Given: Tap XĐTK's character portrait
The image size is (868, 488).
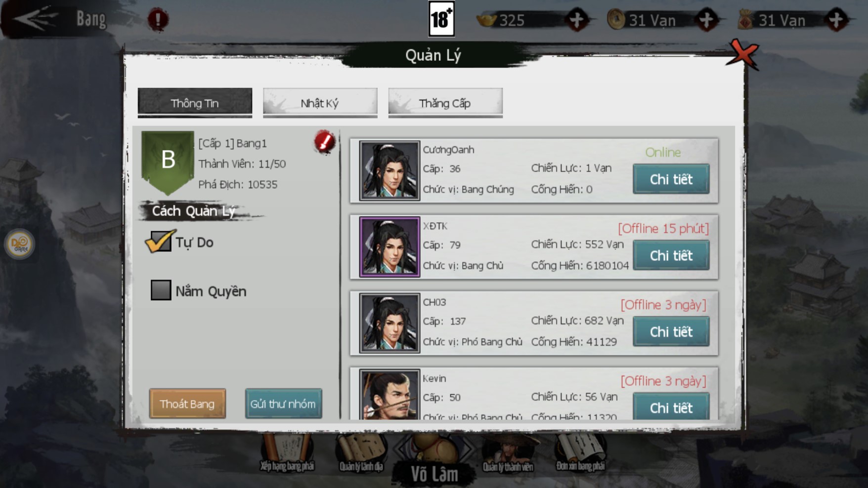Looking at the screenshot, I should click(x=390, y=247).
